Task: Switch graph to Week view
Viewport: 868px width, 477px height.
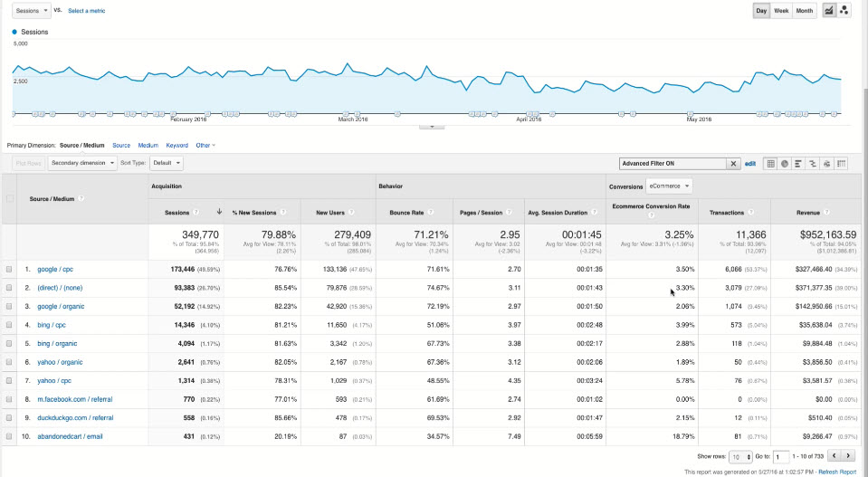Action: (780, 11)
